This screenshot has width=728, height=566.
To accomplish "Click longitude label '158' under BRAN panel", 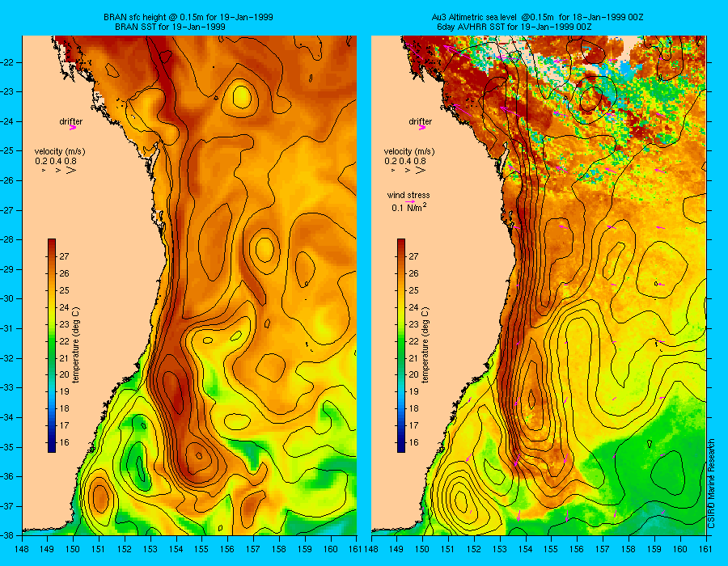I will (280, 550).
